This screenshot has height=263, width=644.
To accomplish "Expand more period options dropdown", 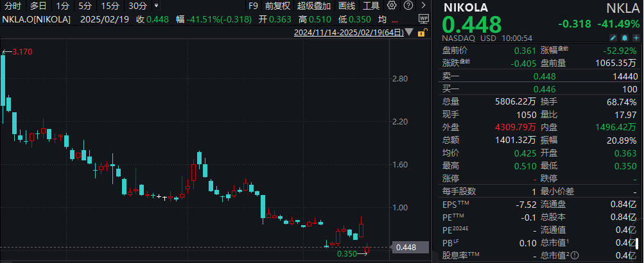I will 156,6.
